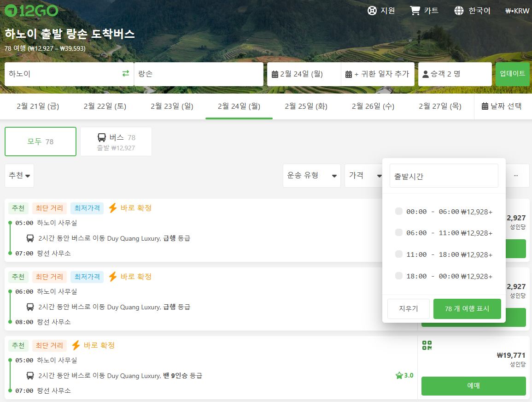Click the 12GO logo
The height and width of the screenshot is (402, 532).
(31, 11)
